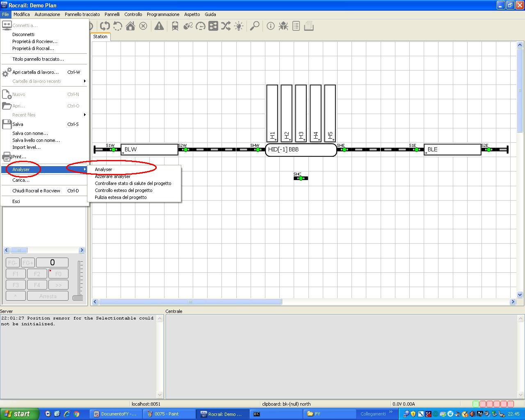Click the list document toolbar icon

click(x=296, y=26)
